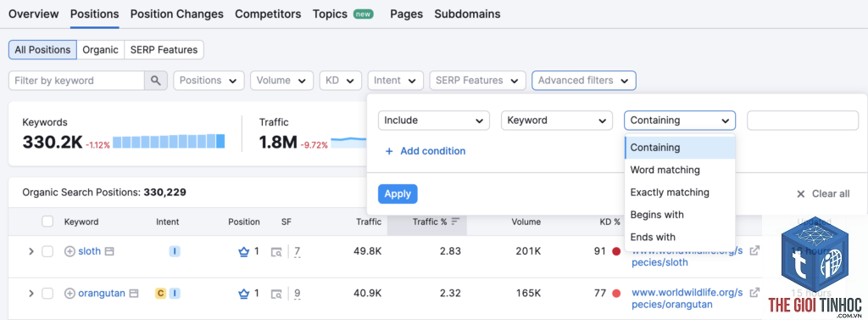The width and height of the screenshot is (868, 320).
Task: Click the keyword search magnifier button
Action: coord(156,81)
